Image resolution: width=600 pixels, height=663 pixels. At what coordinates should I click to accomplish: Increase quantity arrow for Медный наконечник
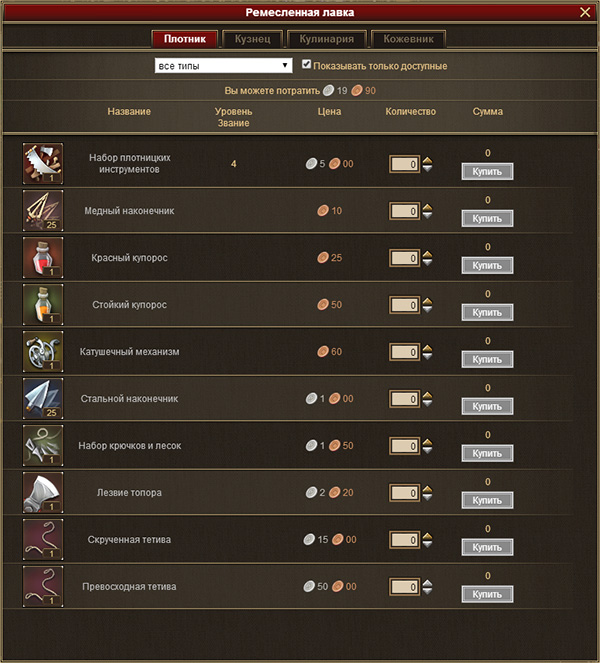pos(427,207)
